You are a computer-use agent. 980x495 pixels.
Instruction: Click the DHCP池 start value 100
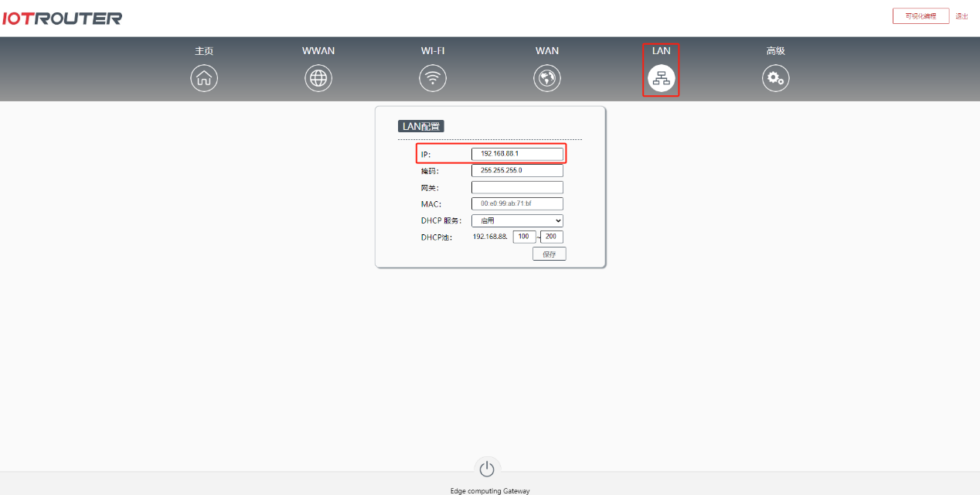pyautogui.click(x=525, y=237)
